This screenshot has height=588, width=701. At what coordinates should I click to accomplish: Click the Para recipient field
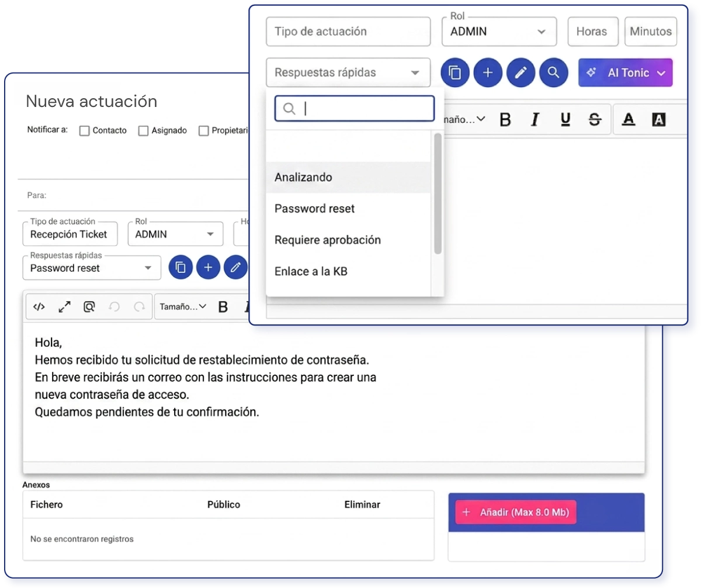pos(134,195)
